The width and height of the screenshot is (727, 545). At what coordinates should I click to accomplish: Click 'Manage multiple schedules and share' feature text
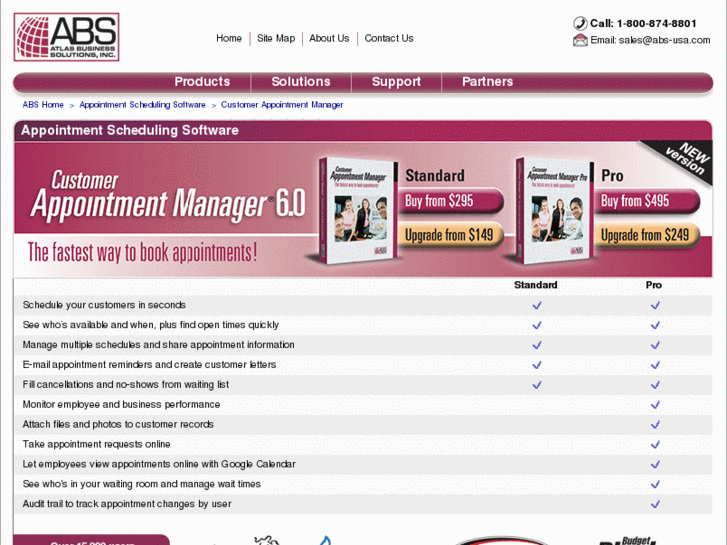(159, 345)
